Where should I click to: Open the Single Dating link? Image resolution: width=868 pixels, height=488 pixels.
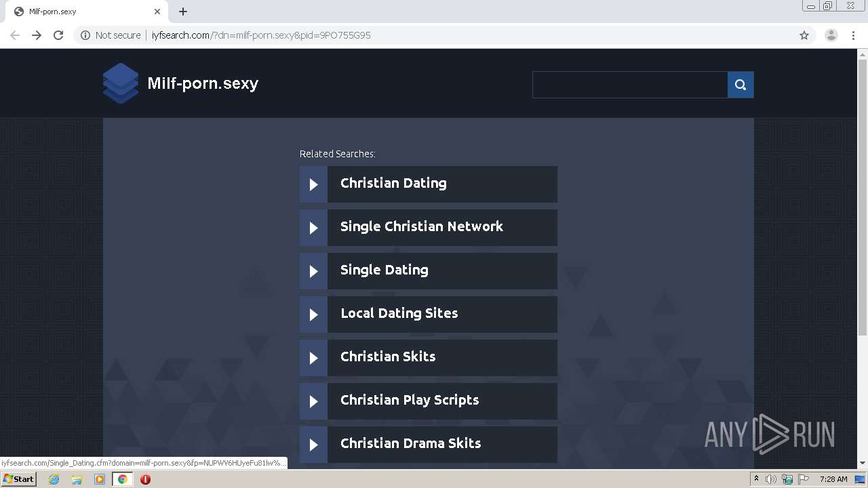tap(384, 270)
